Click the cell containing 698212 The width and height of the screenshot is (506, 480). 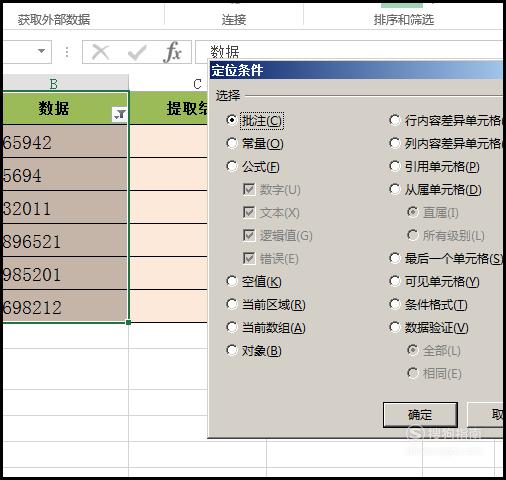[66, 306]
